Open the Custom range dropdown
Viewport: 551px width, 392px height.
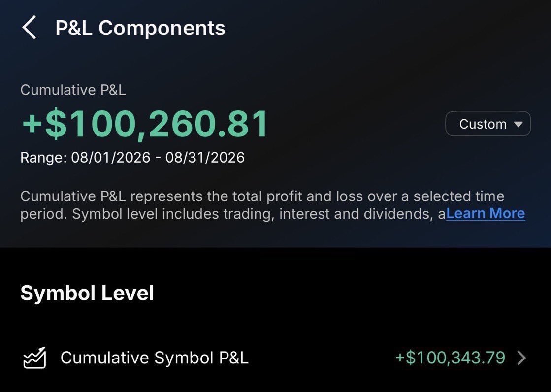[x=488, y=124]
